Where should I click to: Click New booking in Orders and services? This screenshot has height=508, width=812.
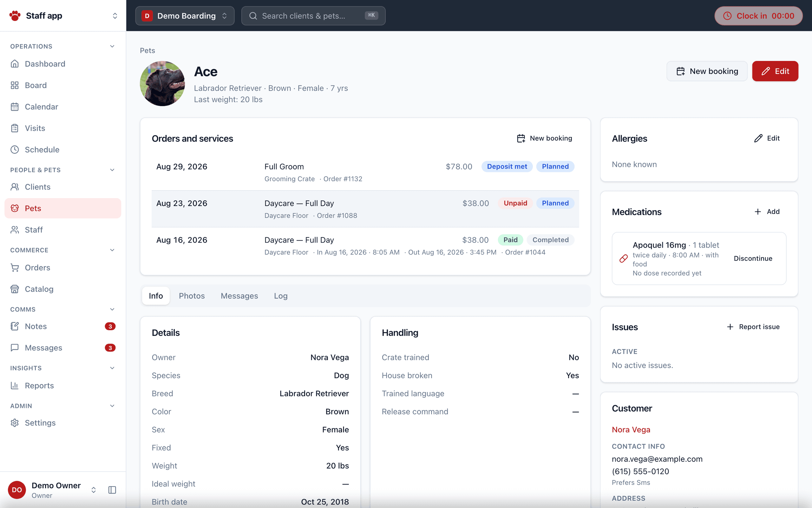click(x=545, y=138)
